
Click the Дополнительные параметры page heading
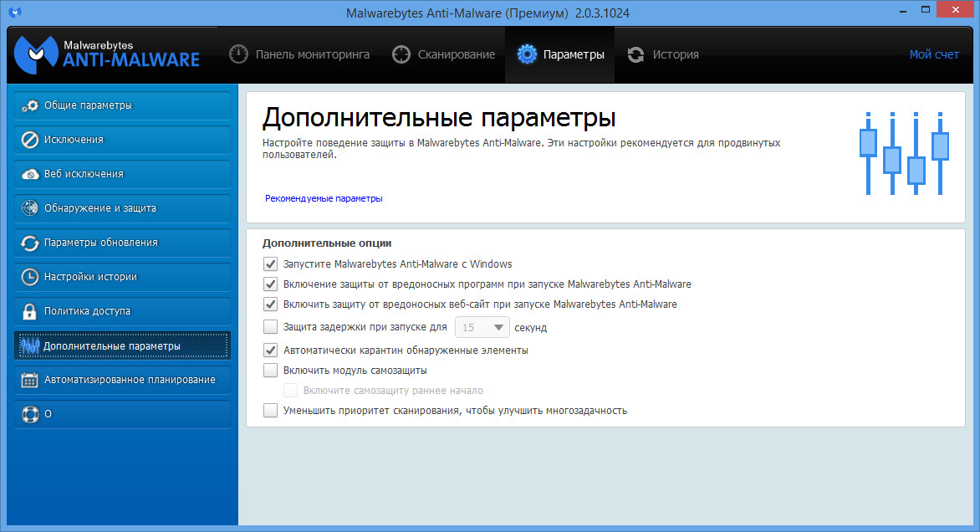click(439, 118)
